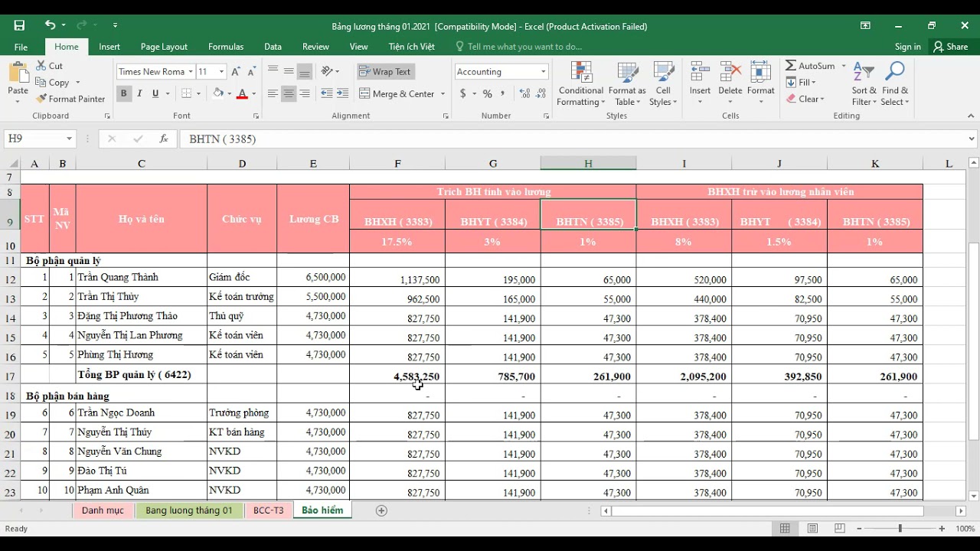This screenshot has height=551, width=980.
Task: Open the Danh mục sheet tab
Action: pos(103,510)
